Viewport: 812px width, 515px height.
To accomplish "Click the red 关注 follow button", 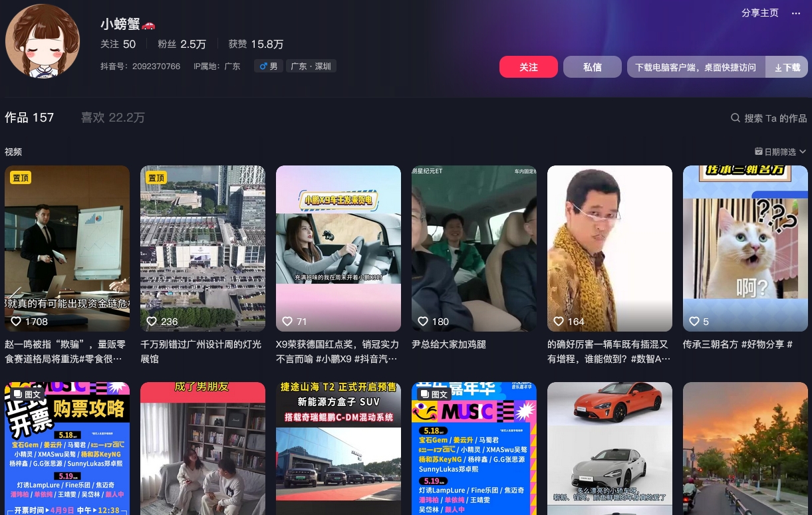I will 529,67.
